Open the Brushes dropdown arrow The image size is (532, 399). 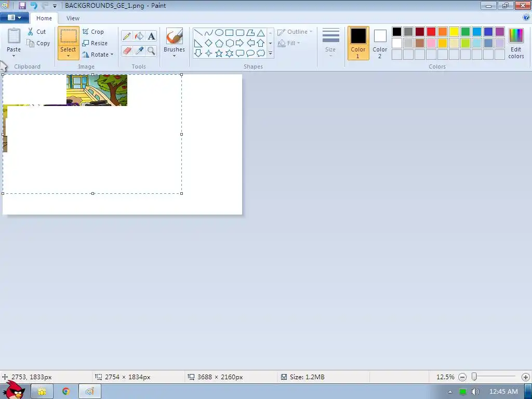175,56
